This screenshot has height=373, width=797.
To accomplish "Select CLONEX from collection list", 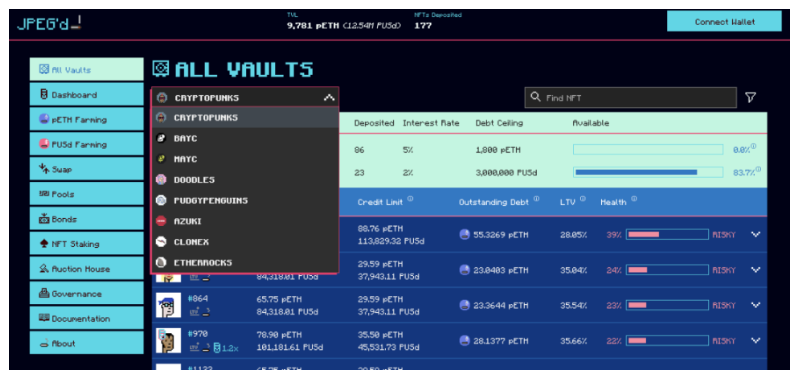I will coord(245,242).
